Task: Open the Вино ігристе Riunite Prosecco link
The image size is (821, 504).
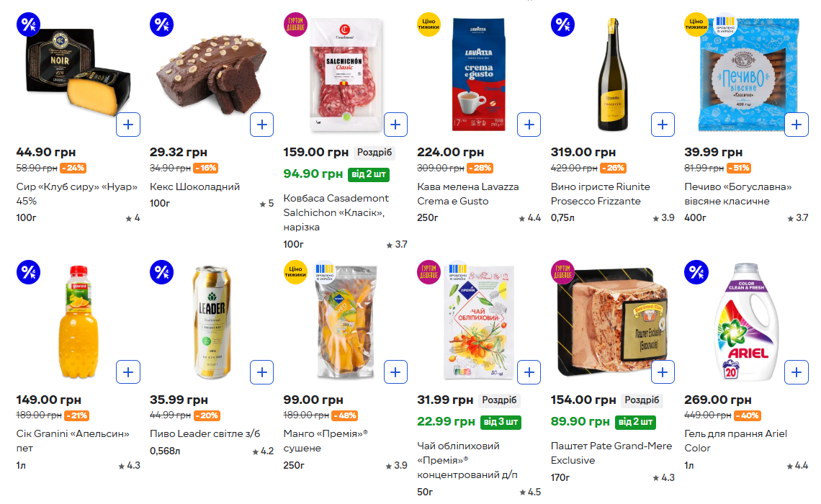Action: coord(600,194)
